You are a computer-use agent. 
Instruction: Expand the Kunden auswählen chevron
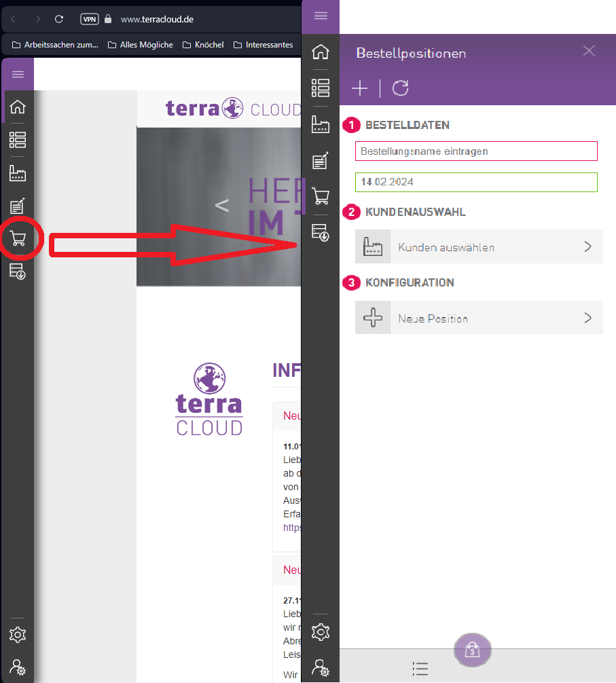pos(588,247)
